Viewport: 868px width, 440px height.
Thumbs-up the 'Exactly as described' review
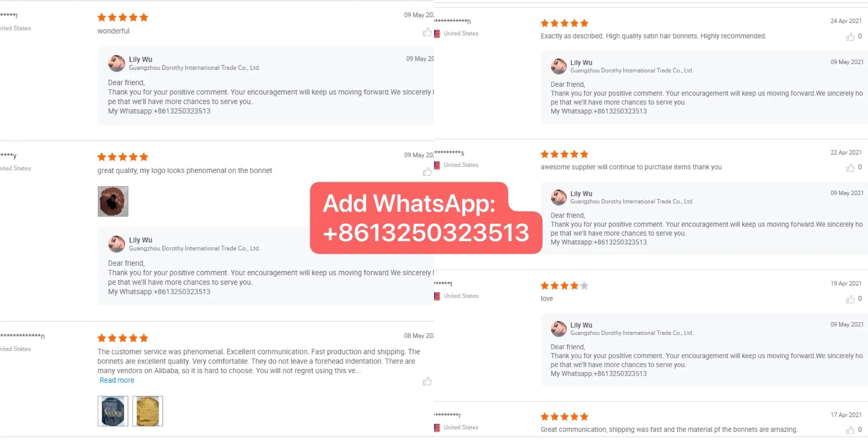(x=850, y=37)
